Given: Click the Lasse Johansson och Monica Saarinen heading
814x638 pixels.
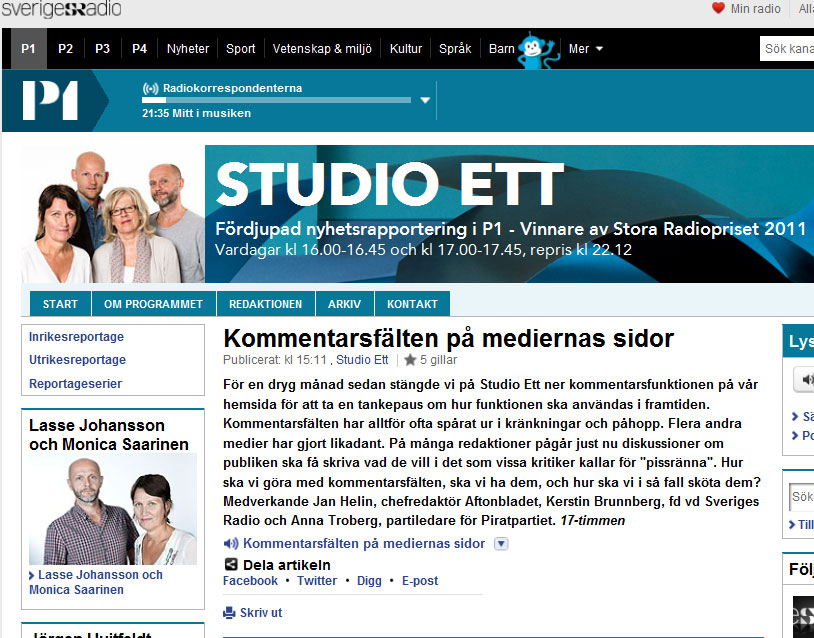Looking at the screenshot, I should point(108,435).
